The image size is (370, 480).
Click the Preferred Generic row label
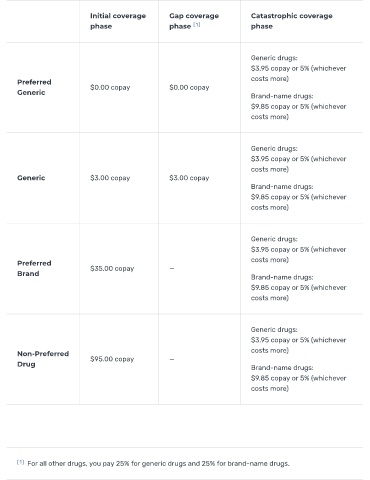pos(34,87)
